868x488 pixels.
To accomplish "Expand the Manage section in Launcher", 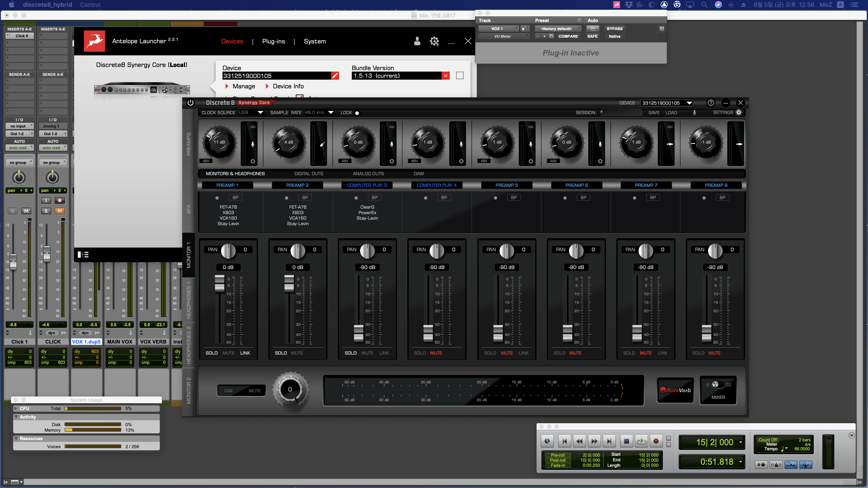I will (x=240, y=86).
